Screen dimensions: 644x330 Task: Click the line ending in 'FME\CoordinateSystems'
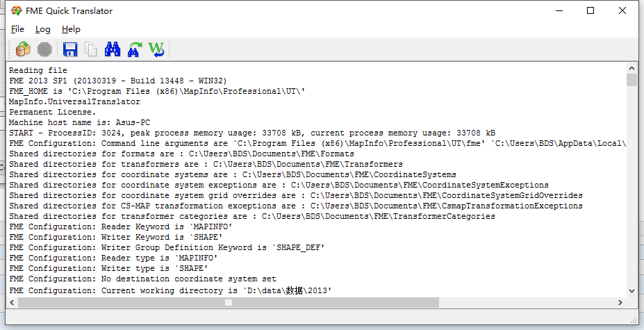pyautogui.click(x=233, y=174)
